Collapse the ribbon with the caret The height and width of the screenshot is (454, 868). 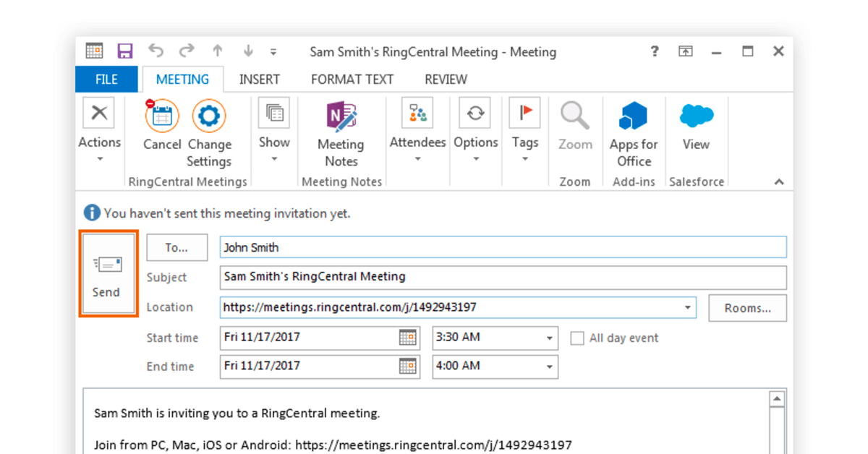[779, 182]
